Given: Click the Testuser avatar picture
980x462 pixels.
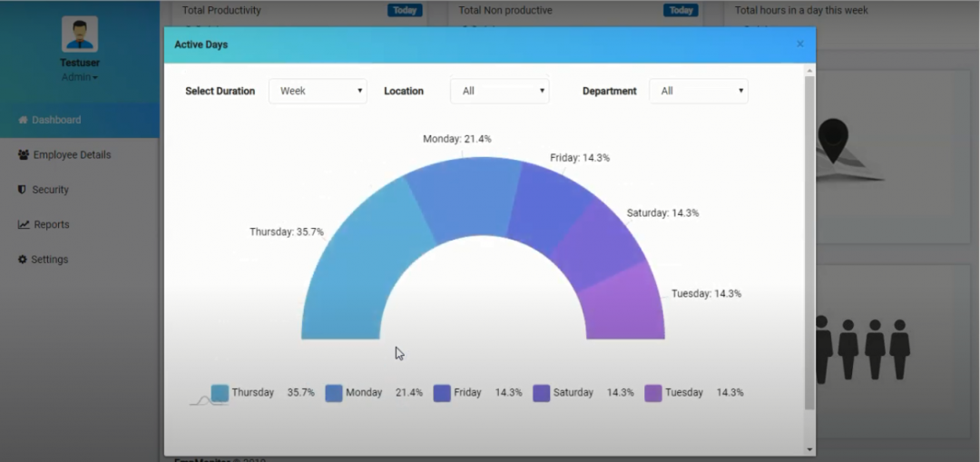Looking at the screenshot, I should (x=80, y=34).
